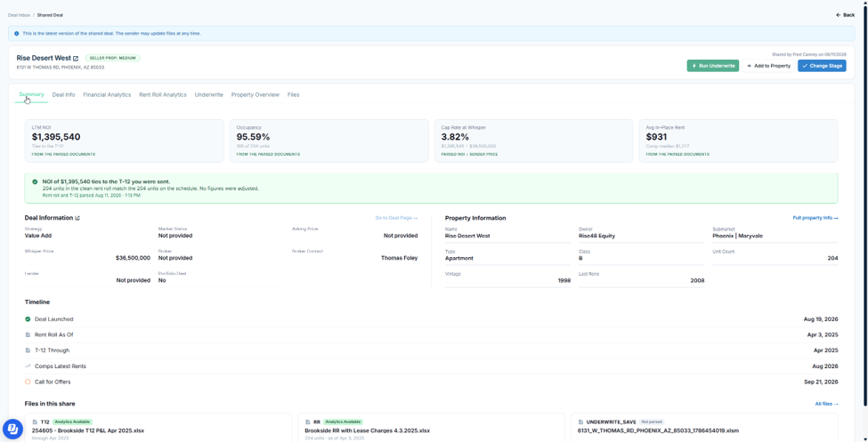Click the info icon in the blue banner
The width and height of the screenshot is (868, 442).
click(17, 33)
